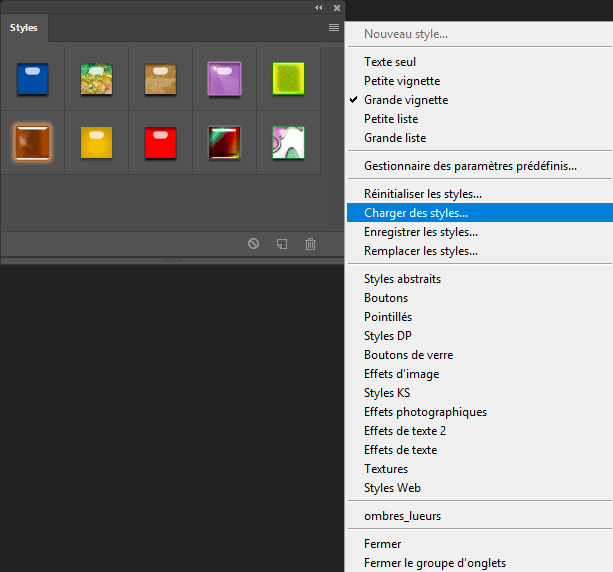Click the Create New Style icon
The image size is (613, 572).
282,243
